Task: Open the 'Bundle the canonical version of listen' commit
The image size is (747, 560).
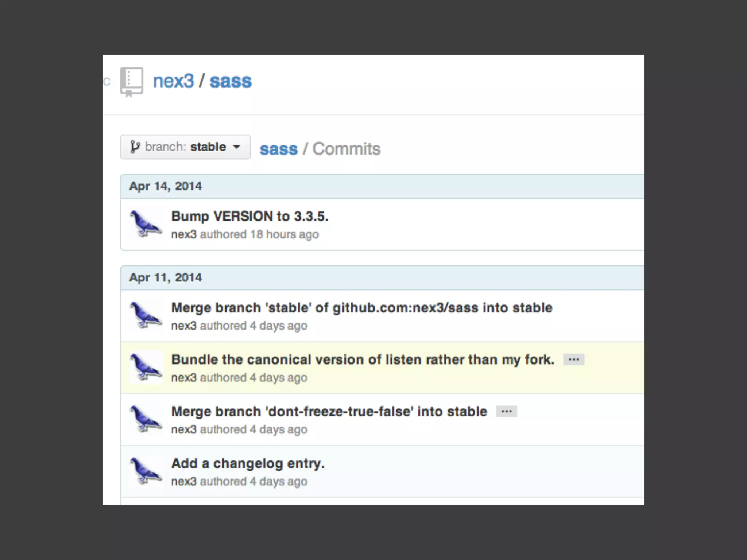Action: coord(363,359)
